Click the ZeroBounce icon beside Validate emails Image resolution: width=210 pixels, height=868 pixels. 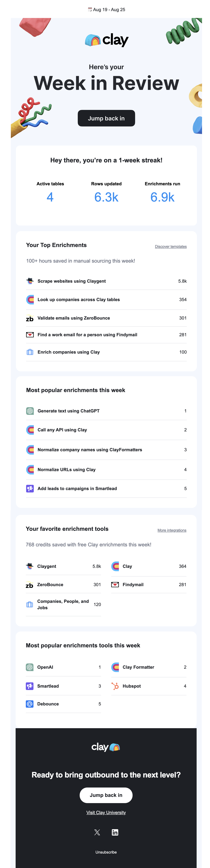point(30,318)
